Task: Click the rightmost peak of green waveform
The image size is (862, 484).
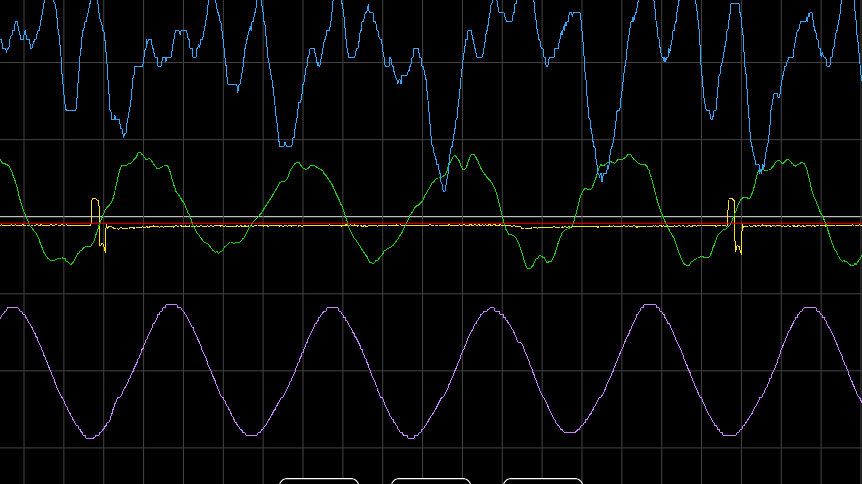Action: coord(790,158)
